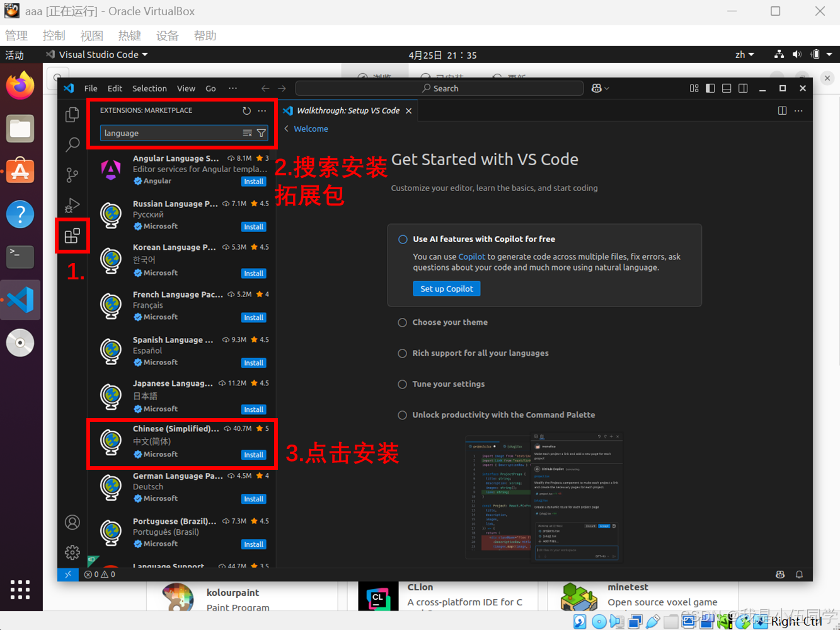Install the Japanese Language Pack
This screenshot has width=840, height=630.
point(253,409)
